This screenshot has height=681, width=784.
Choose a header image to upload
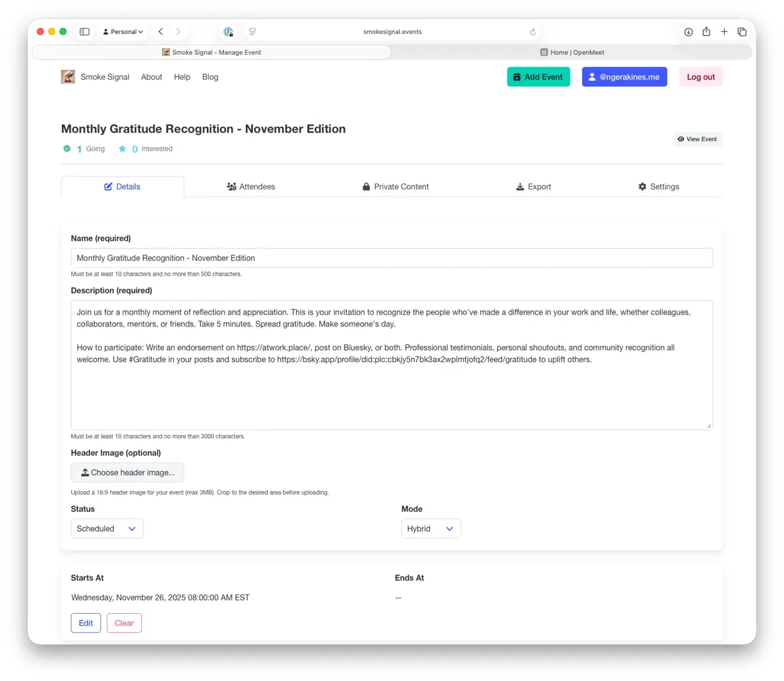click(x=127, y=472)
